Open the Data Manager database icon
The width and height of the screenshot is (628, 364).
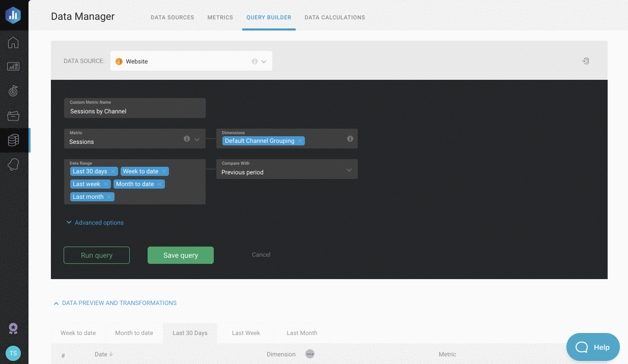[x=14, y=140]
